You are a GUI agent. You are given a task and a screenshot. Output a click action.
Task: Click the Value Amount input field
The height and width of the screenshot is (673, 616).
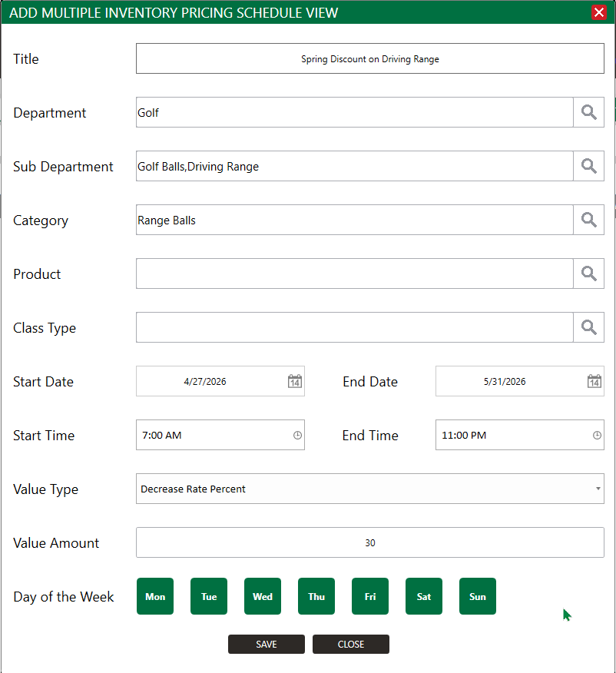369,542
